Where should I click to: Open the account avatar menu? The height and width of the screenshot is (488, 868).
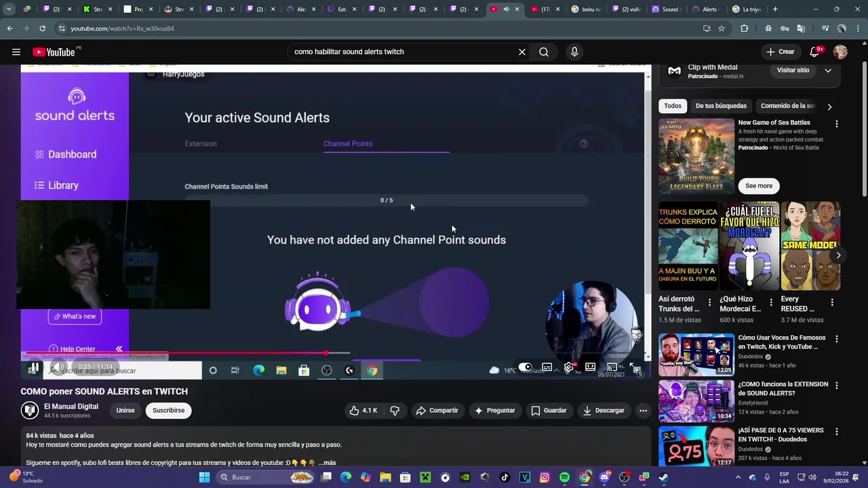[x=840, y=52]
